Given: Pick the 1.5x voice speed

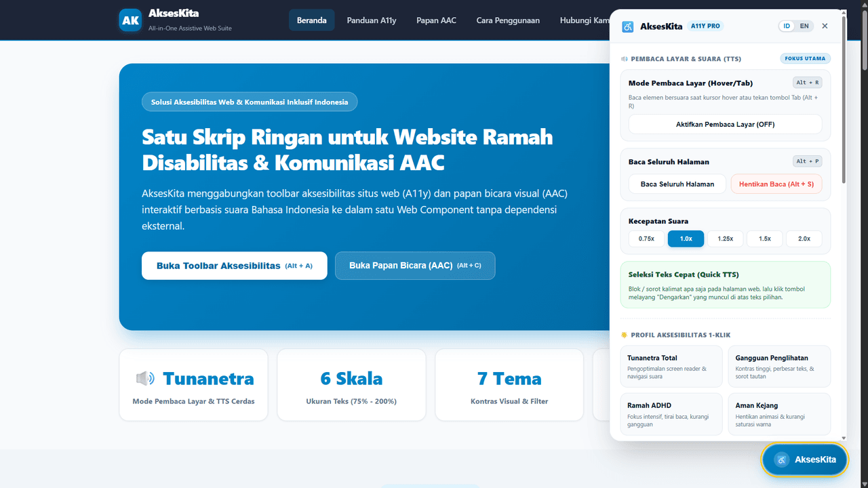Looking at the screenshot, I should (764, 239).
